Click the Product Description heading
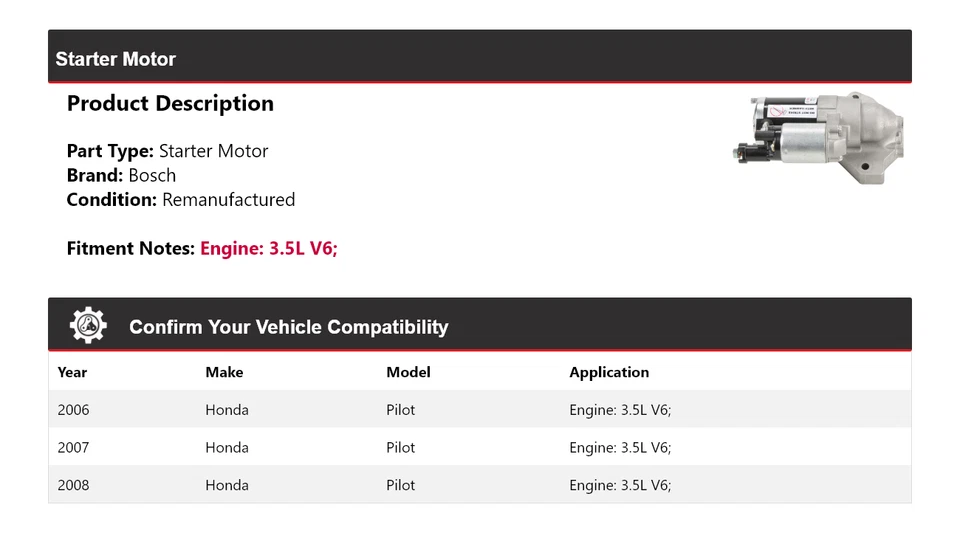 coord(170,103)
